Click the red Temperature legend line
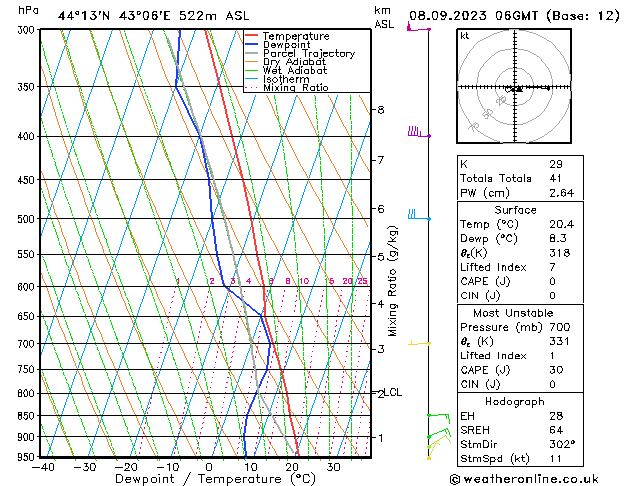The height and width of the screenshot is (486, 629). 251,36
